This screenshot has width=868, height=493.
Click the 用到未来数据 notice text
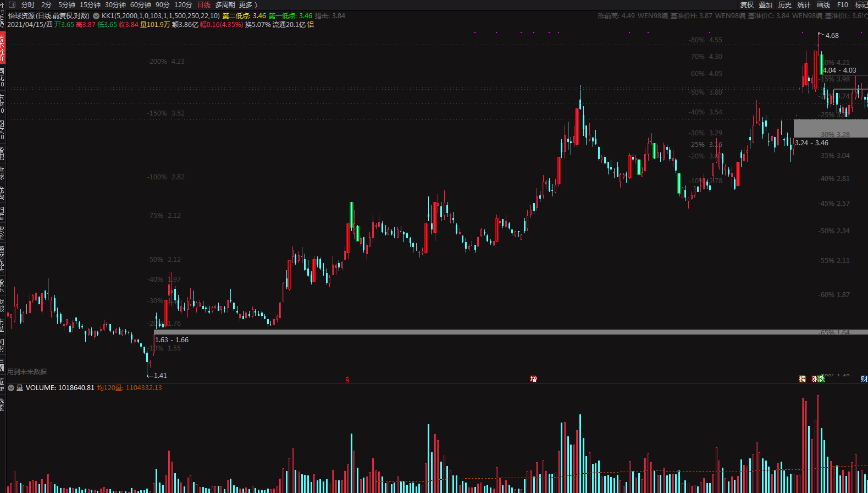pyautogui.click(x=27, y=372)
